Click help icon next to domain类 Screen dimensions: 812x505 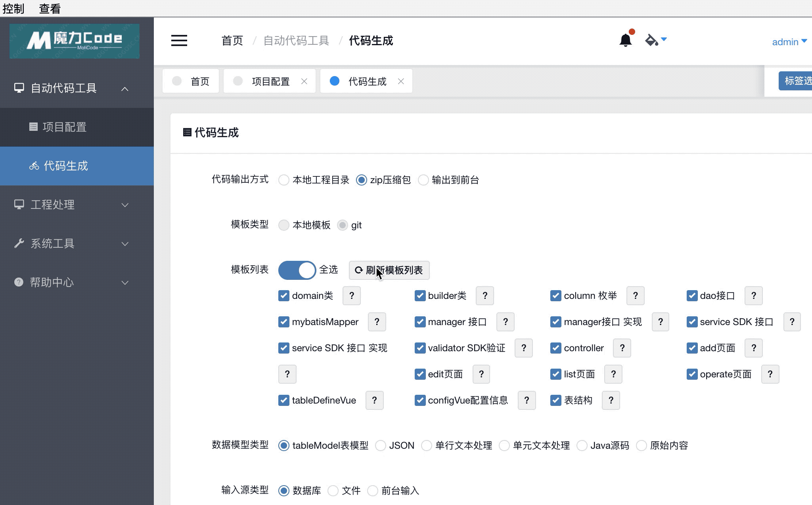coord(351,296)
